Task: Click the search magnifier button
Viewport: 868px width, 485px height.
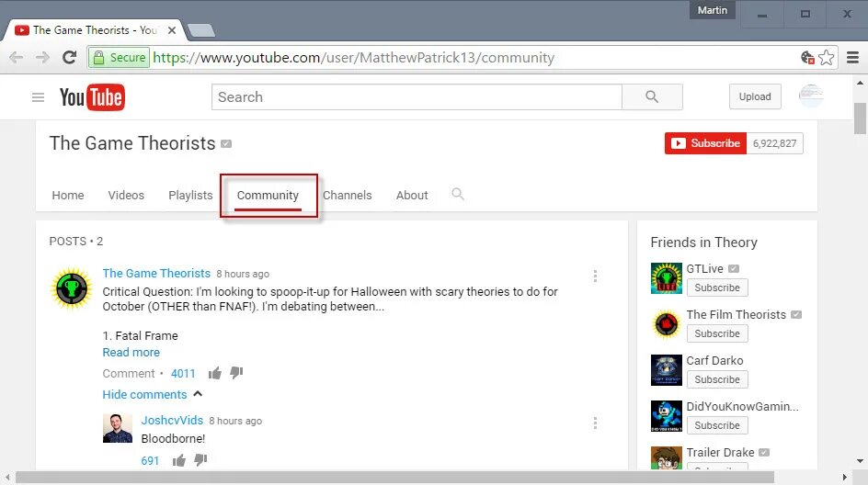Action: pos(652,96)
